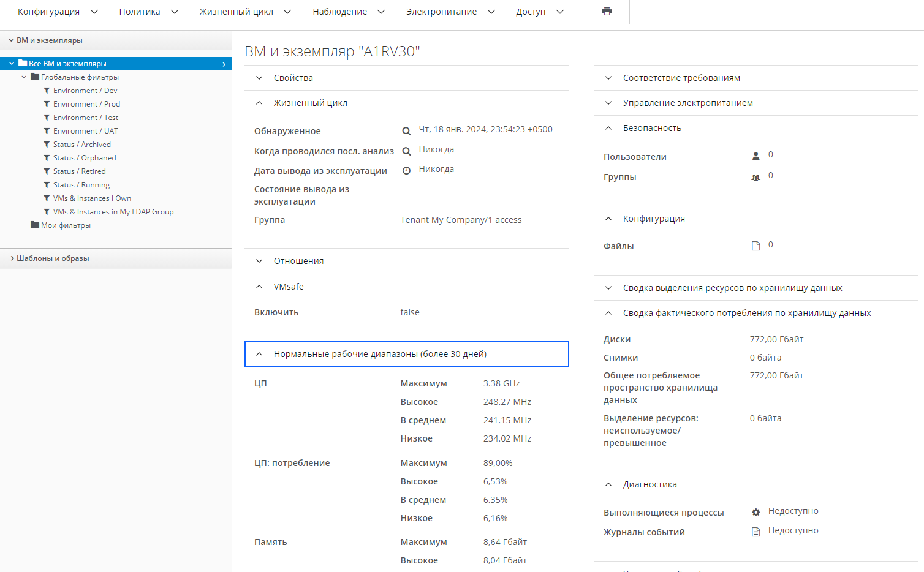Expand the Соответствие требованиям section

681,78
